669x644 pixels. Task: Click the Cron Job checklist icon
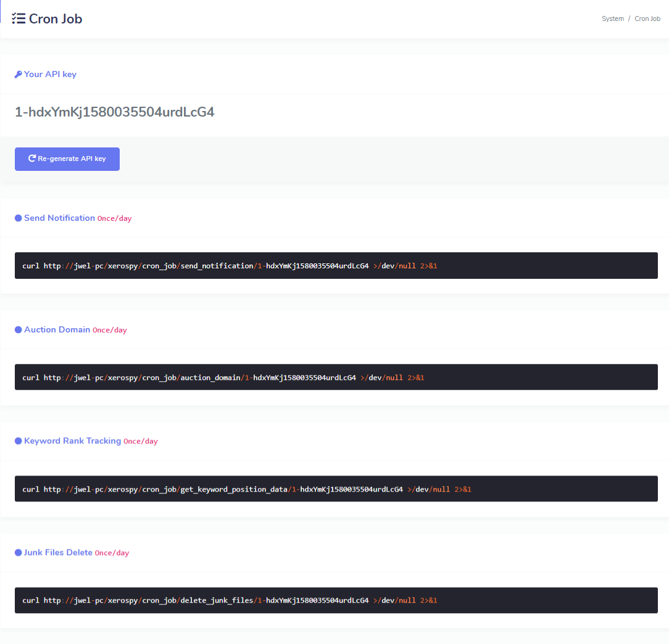point(19,19)
